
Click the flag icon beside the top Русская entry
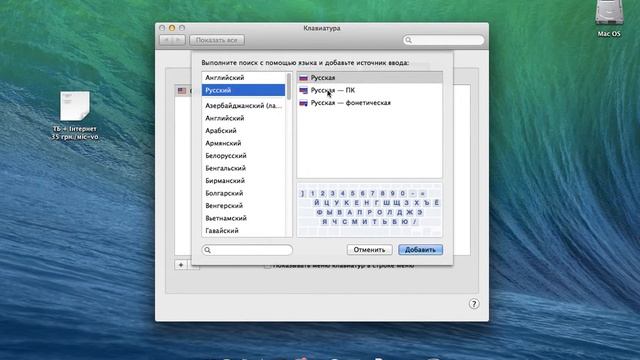point(303,78)
